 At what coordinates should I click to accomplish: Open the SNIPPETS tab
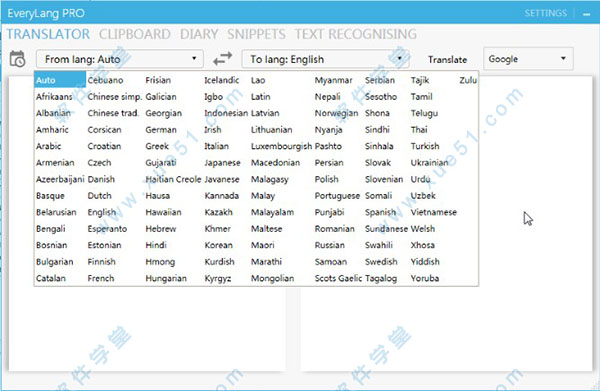pos(256,34)
